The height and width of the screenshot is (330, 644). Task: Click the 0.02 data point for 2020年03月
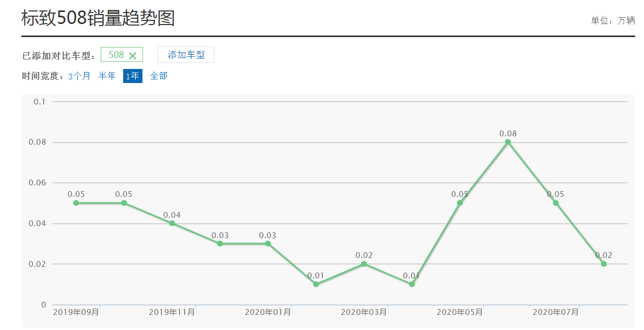coord(364,264)
